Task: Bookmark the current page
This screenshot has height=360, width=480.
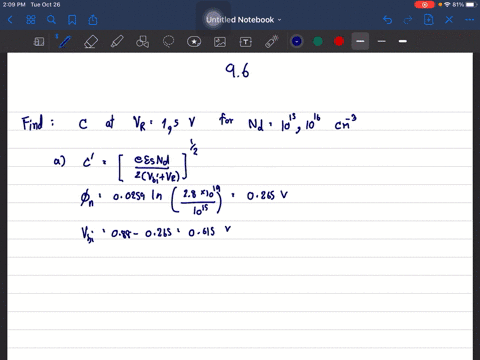Action: coord(72,20)
